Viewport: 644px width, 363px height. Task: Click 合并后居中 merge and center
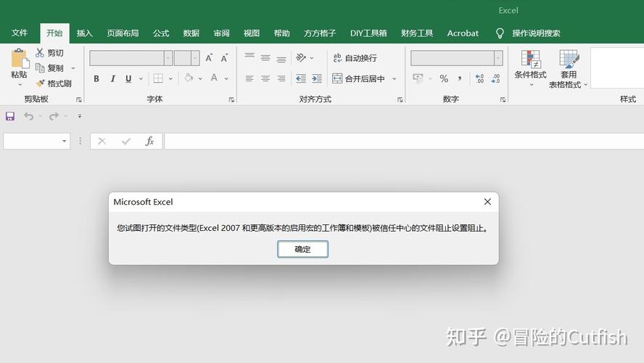pos(358,78)
